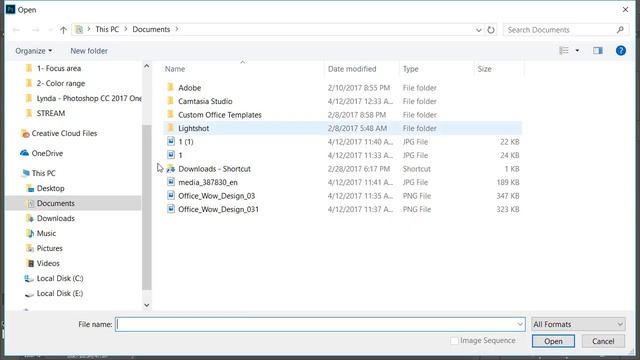Click the Creative Cloud Files icon in sidebar
This screenshot has height=360, width=640.
coord(25,133)
